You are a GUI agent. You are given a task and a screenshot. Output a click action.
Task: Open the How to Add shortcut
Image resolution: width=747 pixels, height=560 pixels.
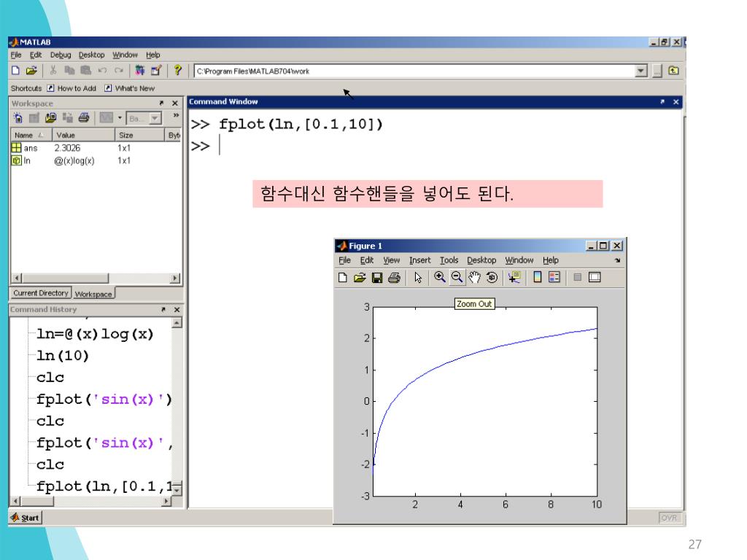[x=71, y=88]
